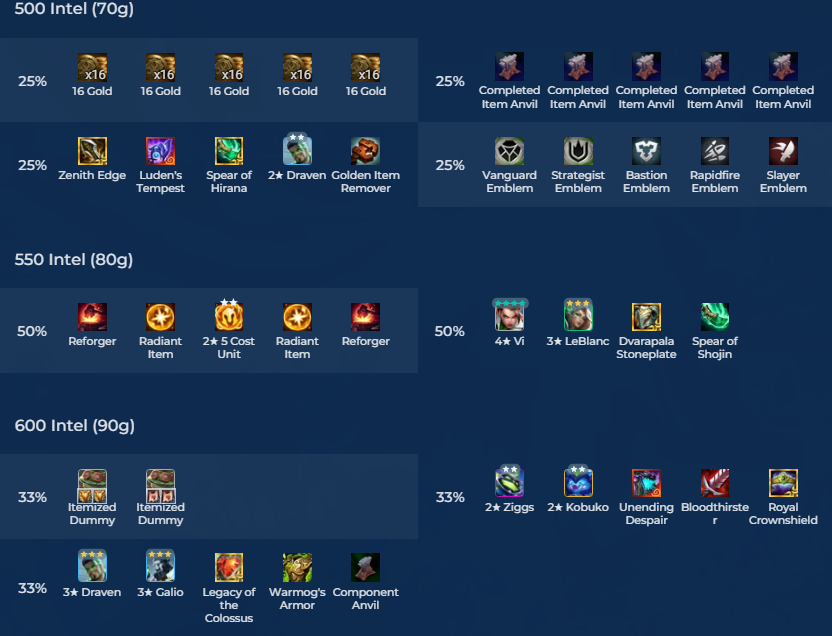Open the 3★ Galio champion portrait
The image size is (832, 636).
click(x=160, y=566)
